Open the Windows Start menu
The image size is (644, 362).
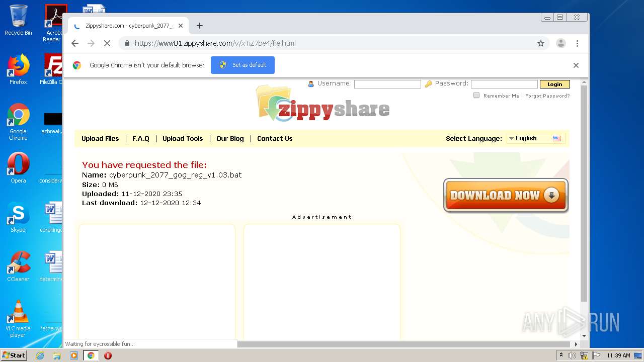coord(14,355)
